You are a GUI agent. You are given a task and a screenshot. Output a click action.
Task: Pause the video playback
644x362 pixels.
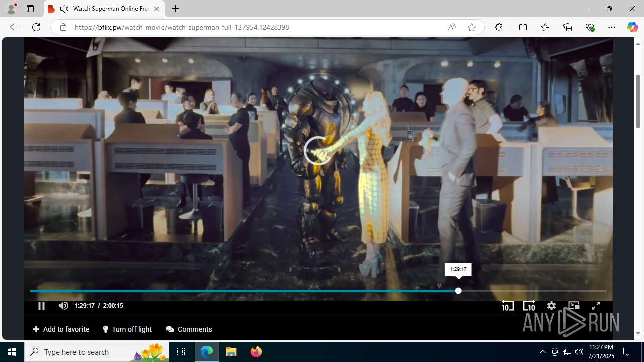point(41,306)
